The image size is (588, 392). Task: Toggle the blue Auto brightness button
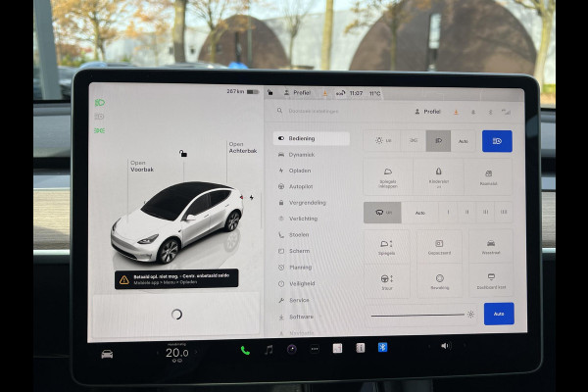click(x=499, y=314)
